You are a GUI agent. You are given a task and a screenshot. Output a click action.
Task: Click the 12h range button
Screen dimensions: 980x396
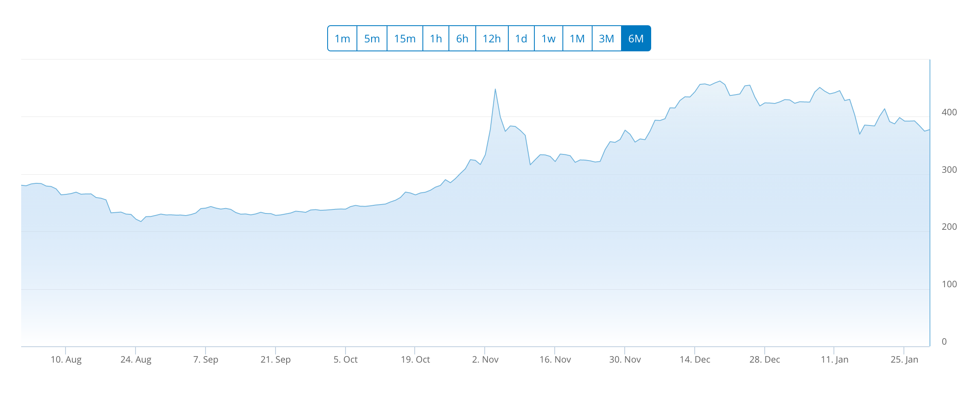pyautogui.click(x=492, y=39)
